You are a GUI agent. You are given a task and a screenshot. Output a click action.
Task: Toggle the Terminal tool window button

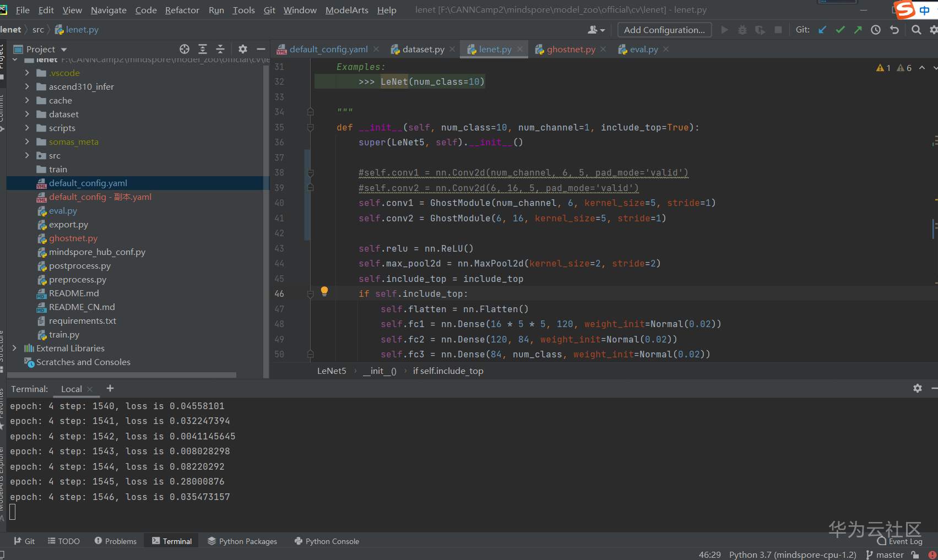[x=172, y=541]
